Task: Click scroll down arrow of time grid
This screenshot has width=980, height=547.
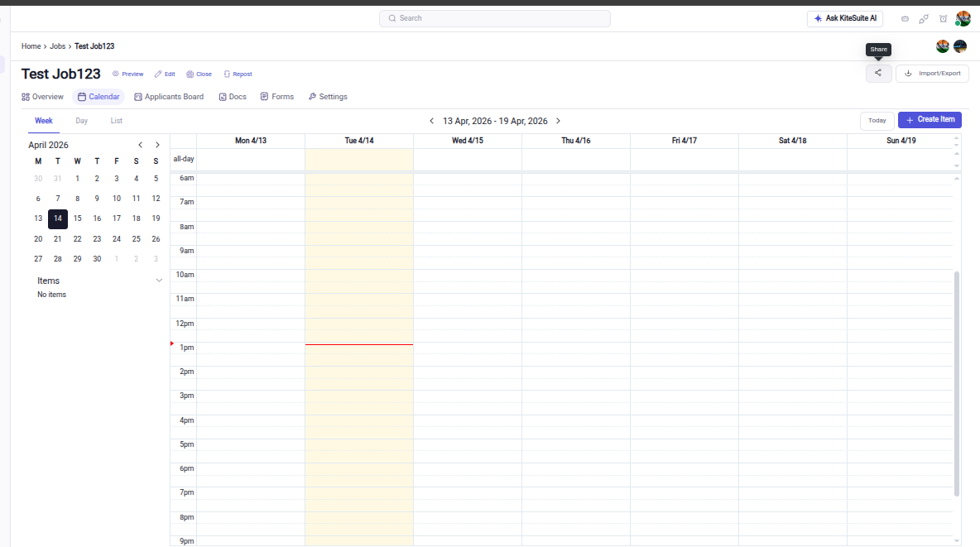Action: (x=956, y=540)
